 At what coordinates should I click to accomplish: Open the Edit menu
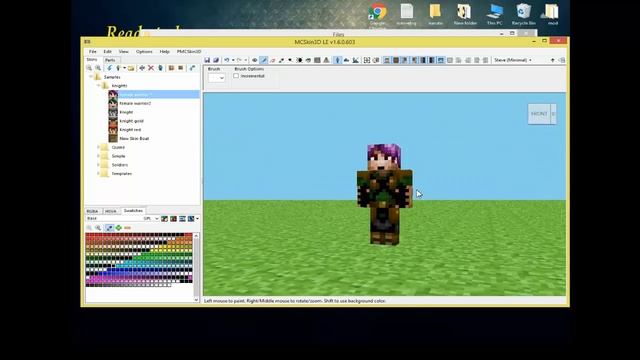tap(107, 51)
